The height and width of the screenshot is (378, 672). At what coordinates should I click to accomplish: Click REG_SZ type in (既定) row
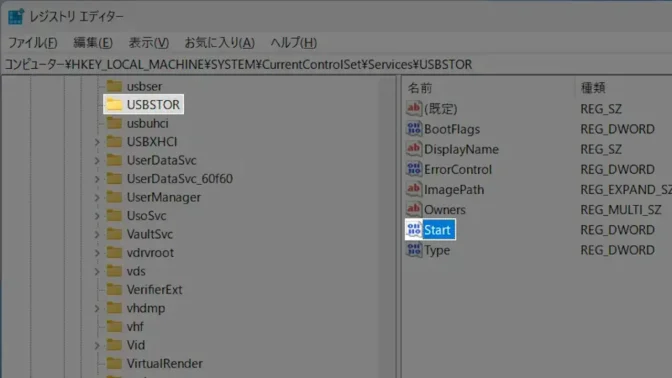601,109
